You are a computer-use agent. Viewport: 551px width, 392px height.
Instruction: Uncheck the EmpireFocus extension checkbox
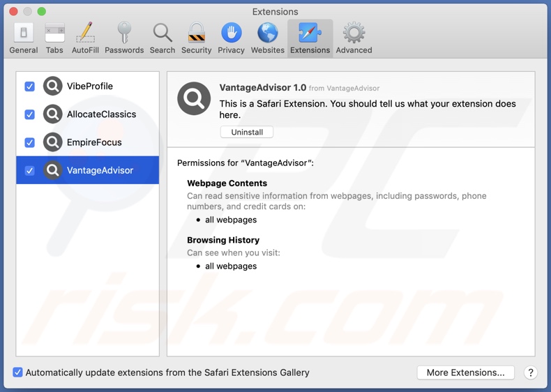(29, 142)
